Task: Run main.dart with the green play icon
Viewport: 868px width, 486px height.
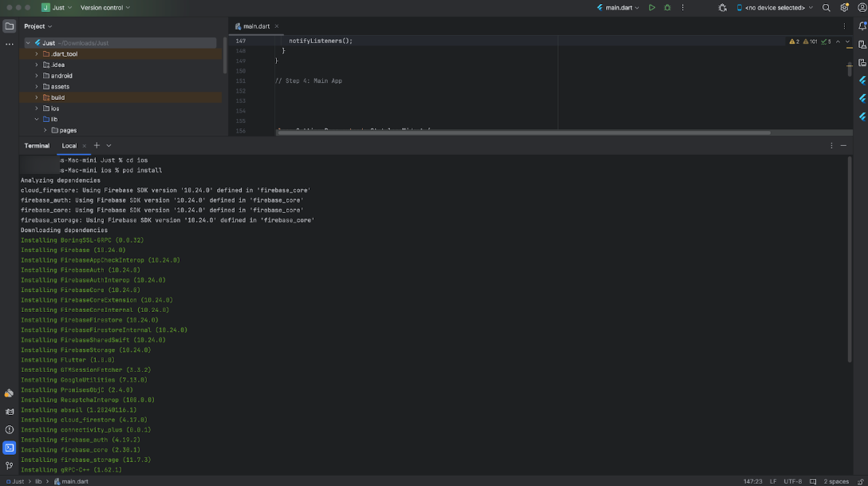Action: pos(652,7)
